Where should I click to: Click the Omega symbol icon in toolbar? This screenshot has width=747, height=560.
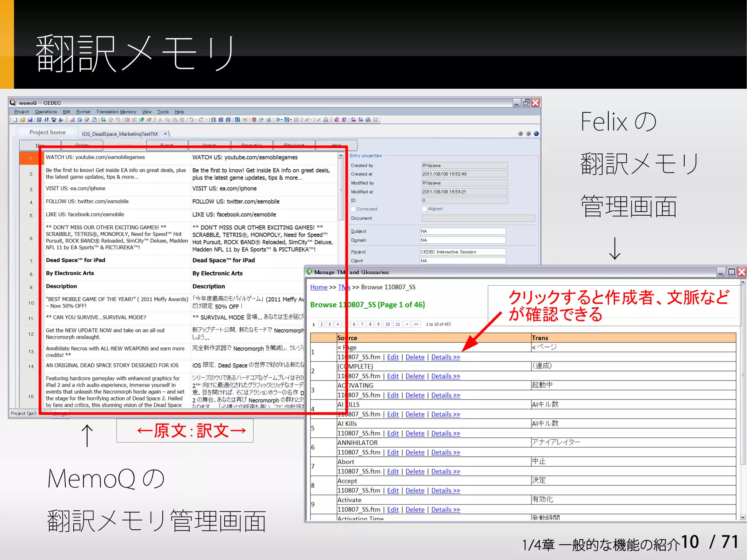click(287, 120)
